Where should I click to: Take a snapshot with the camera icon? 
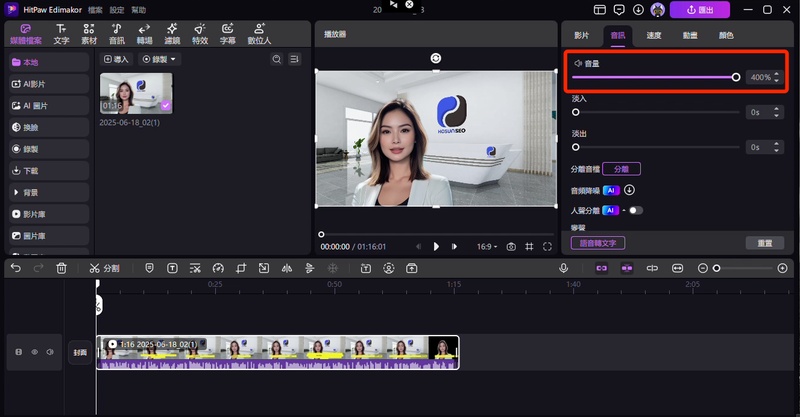(x=511, y=247)
